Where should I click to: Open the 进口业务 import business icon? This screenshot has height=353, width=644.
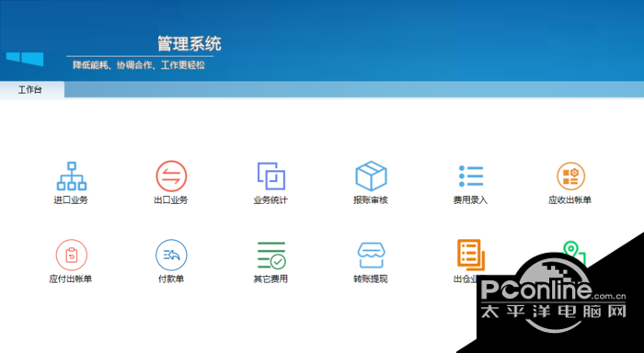pos(72,176)
